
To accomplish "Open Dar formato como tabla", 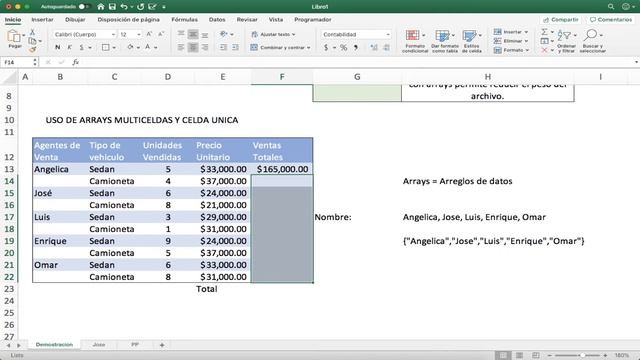I will [x=444, y=41].
